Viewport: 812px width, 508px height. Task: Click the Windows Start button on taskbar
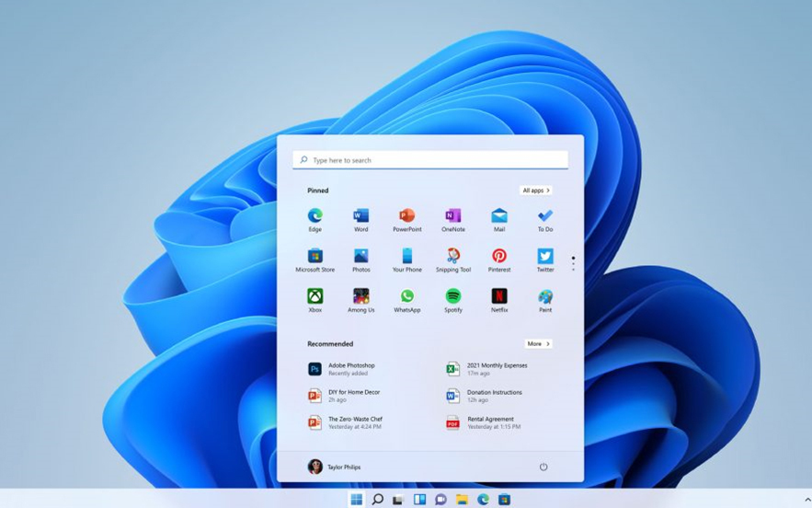[356, 500]
